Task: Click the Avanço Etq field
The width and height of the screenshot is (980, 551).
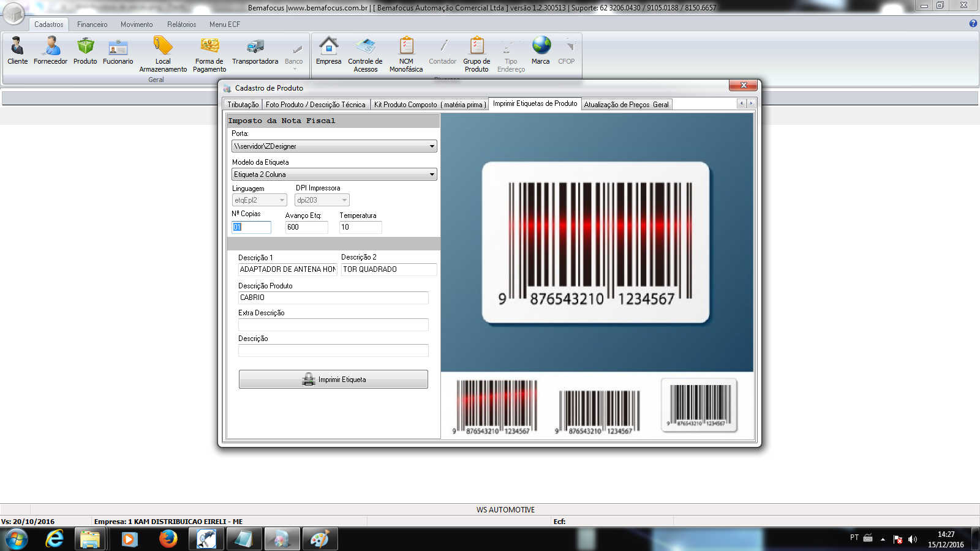Action: click(x=306, y=227)
